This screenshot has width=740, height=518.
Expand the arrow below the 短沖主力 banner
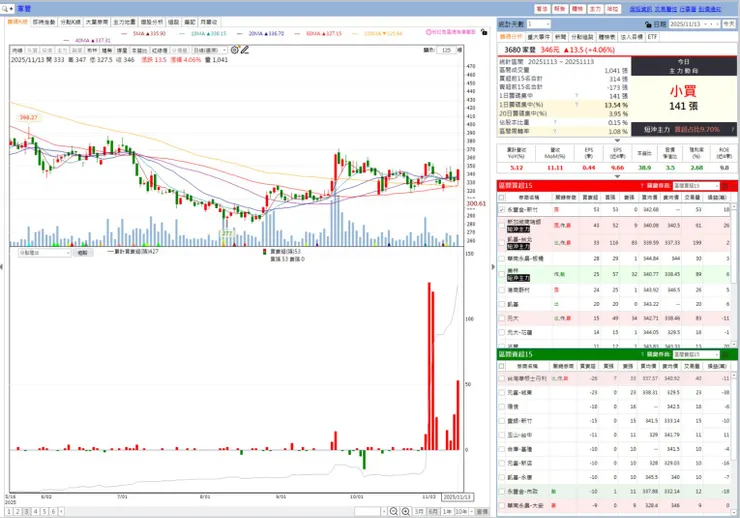tap(617, 141)
